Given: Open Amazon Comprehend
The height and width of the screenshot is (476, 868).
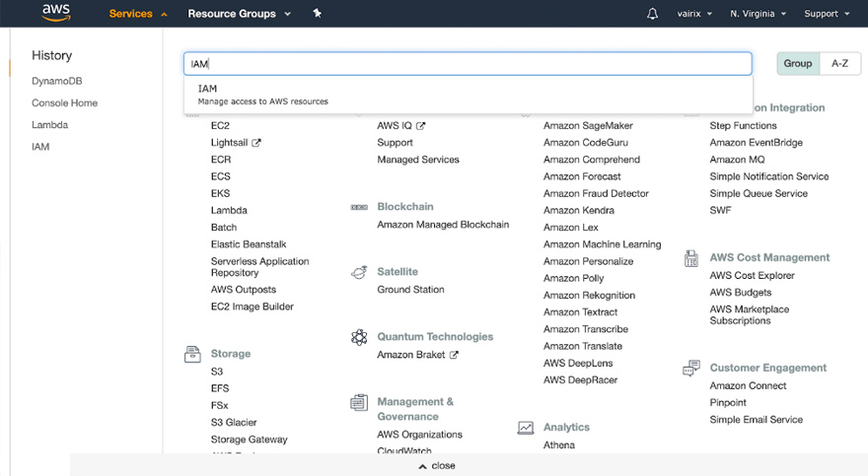Looking at the screenshot, I should (591, 160).
